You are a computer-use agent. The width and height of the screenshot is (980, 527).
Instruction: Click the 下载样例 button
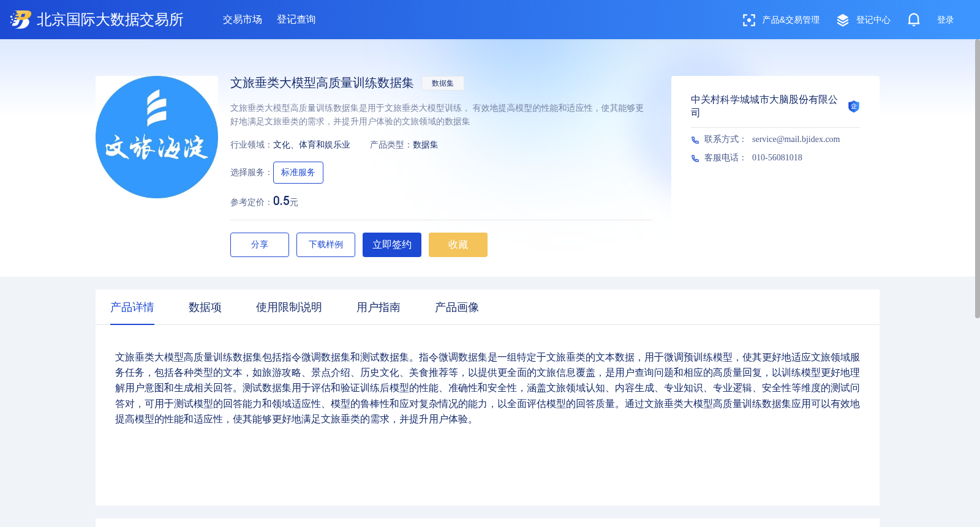pos(326,245)
